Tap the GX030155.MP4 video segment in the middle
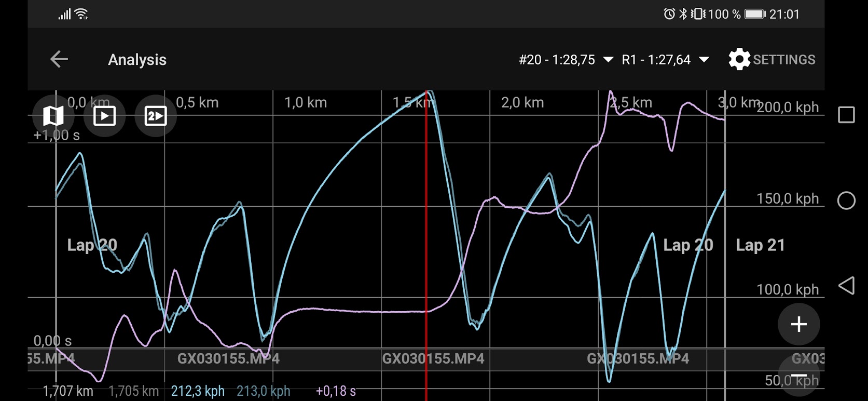 [x=433, y=358]
